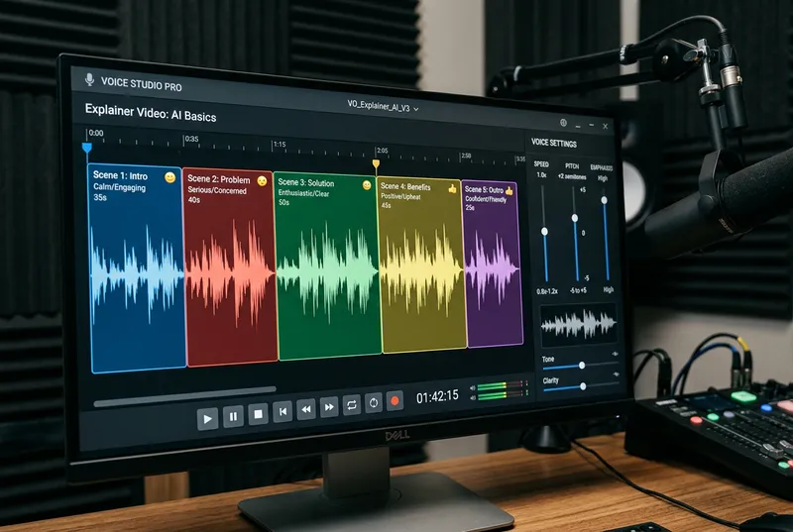Click the circular icon left of record
This screenshot has height=532, width=793.
pos(374,402)
